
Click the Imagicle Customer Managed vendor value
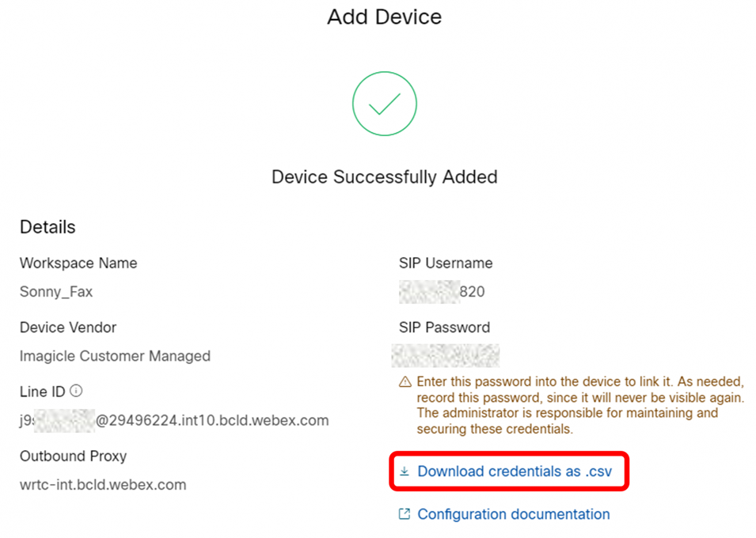coord(115,356)
